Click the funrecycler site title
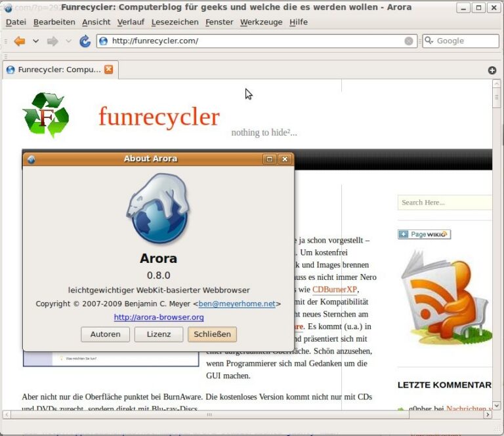The image size is (504, 436). 159,117
